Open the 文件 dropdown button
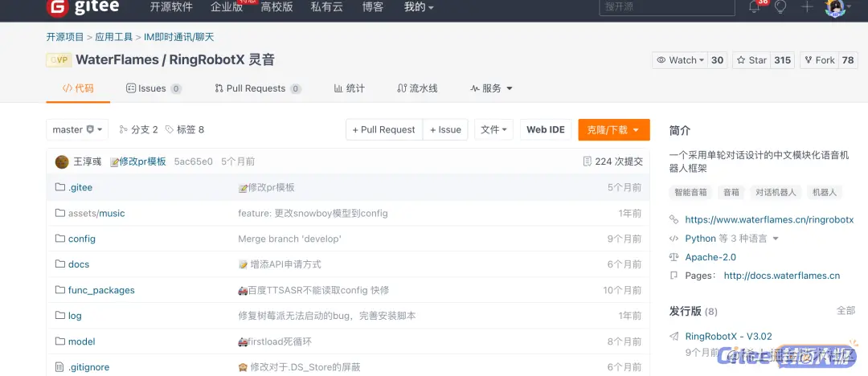The image size is (868, 376). point(493,129)
